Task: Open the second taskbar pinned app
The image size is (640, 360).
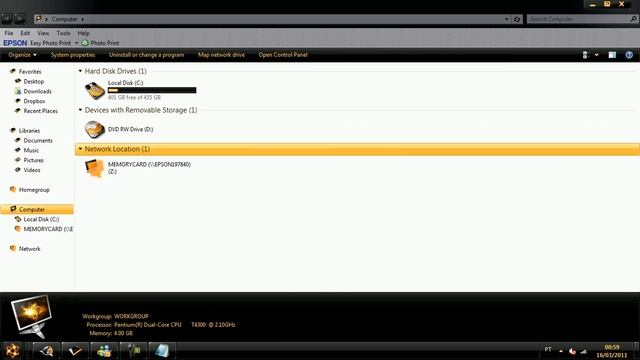Action: click(x=46, y=351)
